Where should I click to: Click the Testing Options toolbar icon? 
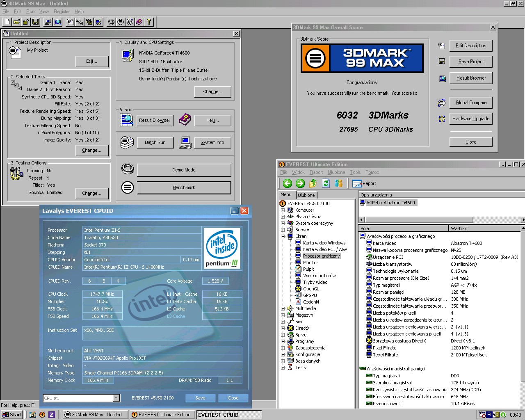click(x=89, y=22)
